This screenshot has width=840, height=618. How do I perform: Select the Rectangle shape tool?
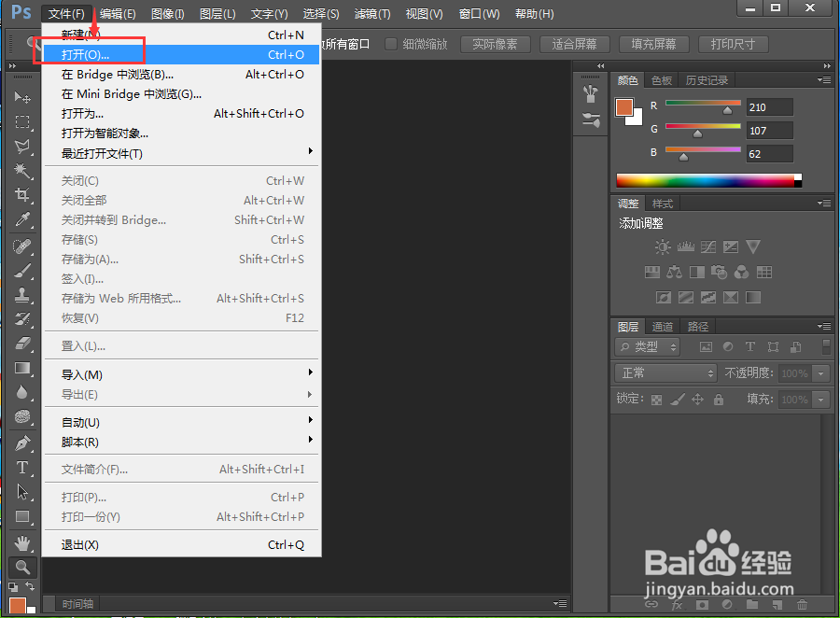(22, 516)
